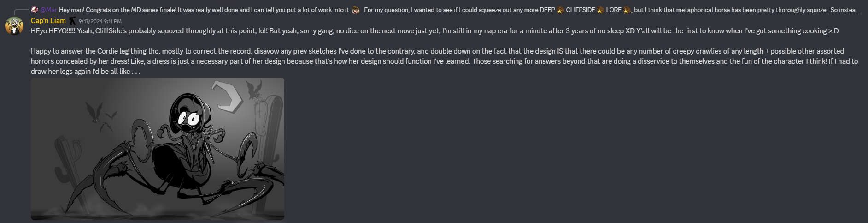Click the face emoji after "work into it"
The width and height of the screenshot is (868, 223).
coord(356,10)
